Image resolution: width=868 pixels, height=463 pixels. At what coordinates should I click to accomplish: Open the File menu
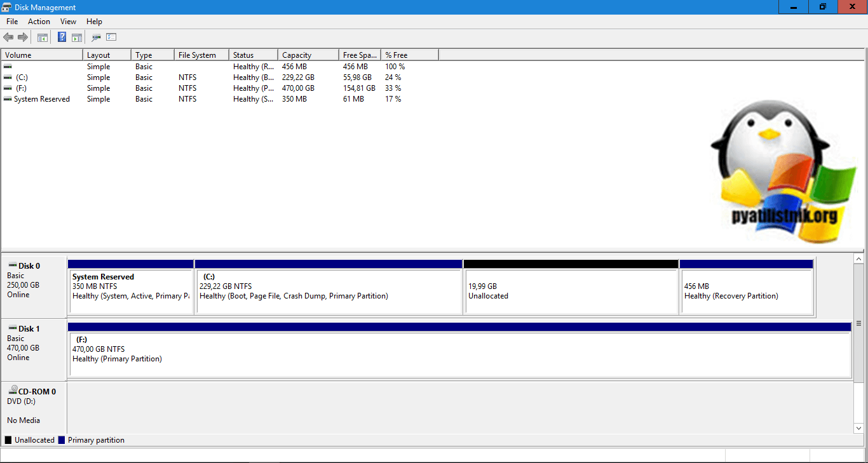[x=12, y=22]
